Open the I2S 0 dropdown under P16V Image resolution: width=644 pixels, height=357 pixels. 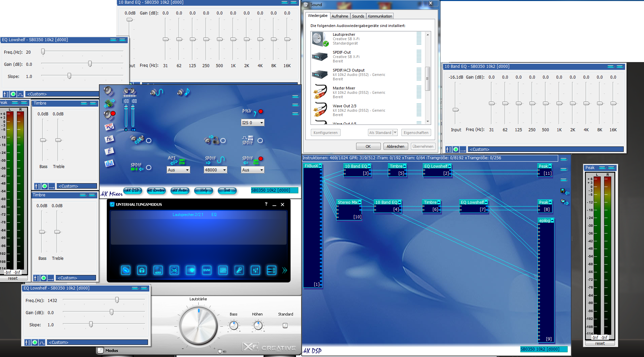pos(253,123)
